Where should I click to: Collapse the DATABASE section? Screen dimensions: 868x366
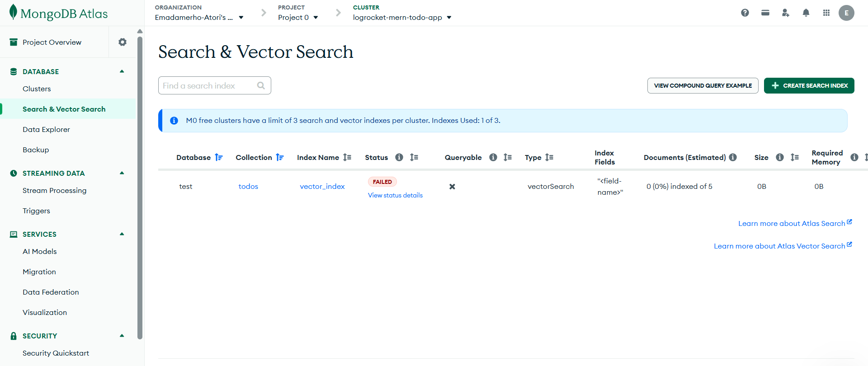pos(122,71)
